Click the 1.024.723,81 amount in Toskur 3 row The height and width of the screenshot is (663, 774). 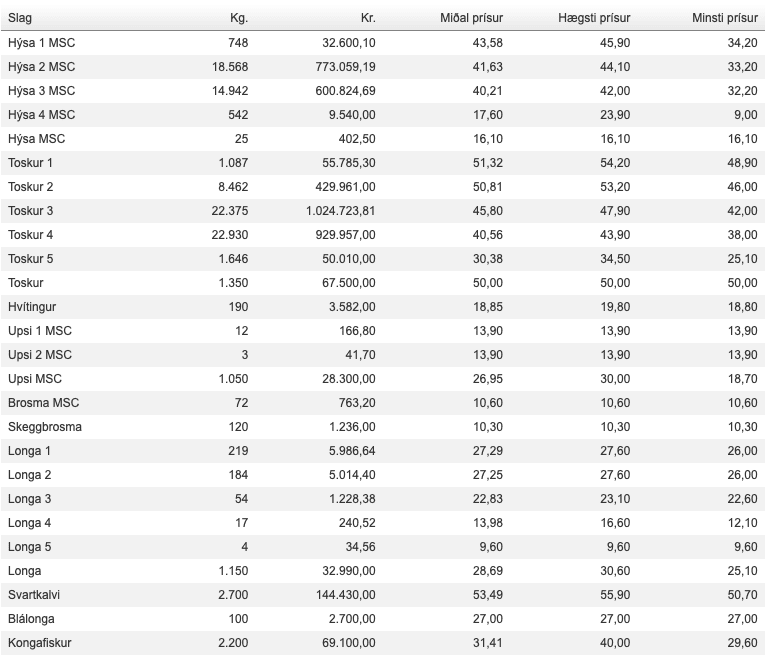click(x=340, y=210)
